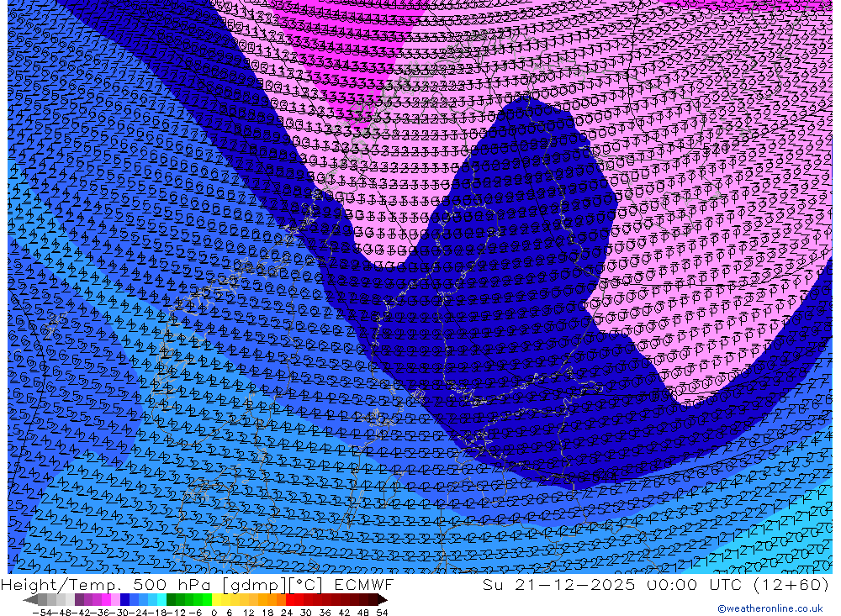The width and height of the screenshot is (841, 616).
Task: Click the '-54' legend scale value
Action: (42, 613)
